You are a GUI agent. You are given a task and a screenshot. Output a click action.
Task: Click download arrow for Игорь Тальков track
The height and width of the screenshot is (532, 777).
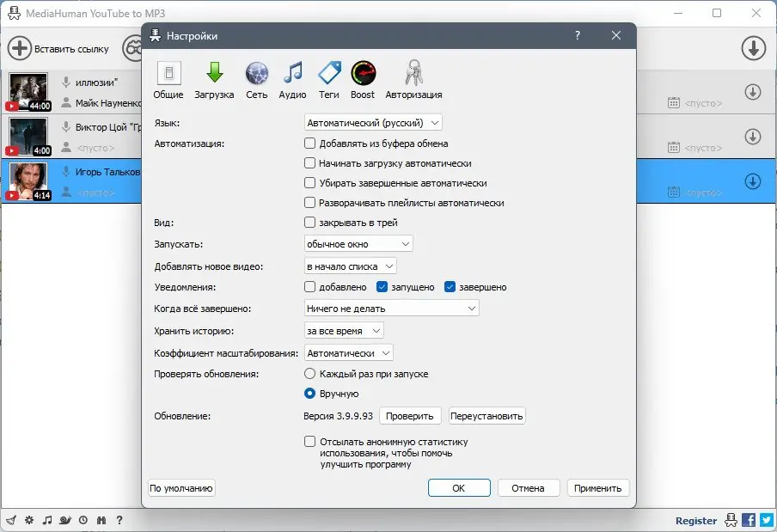(753, 181)
